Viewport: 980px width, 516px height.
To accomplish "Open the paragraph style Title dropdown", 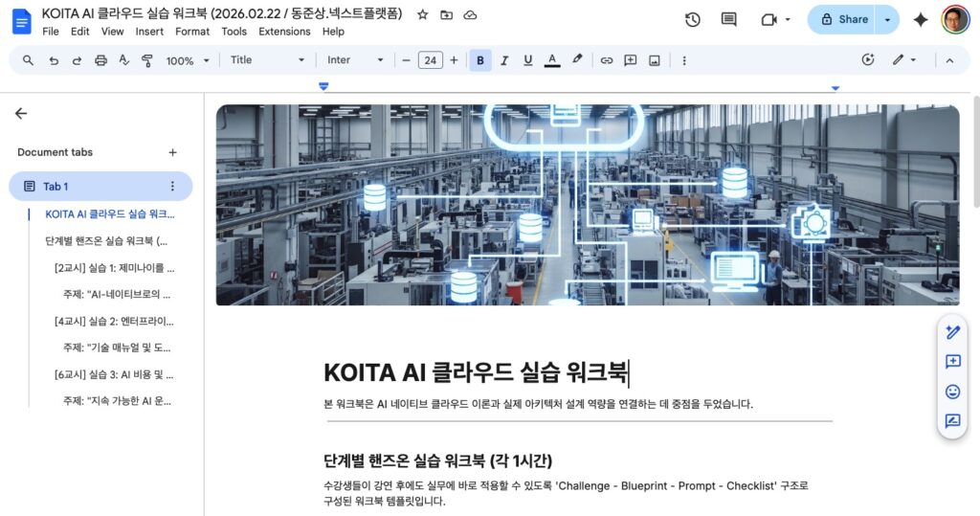I will (x=267, y=60).
